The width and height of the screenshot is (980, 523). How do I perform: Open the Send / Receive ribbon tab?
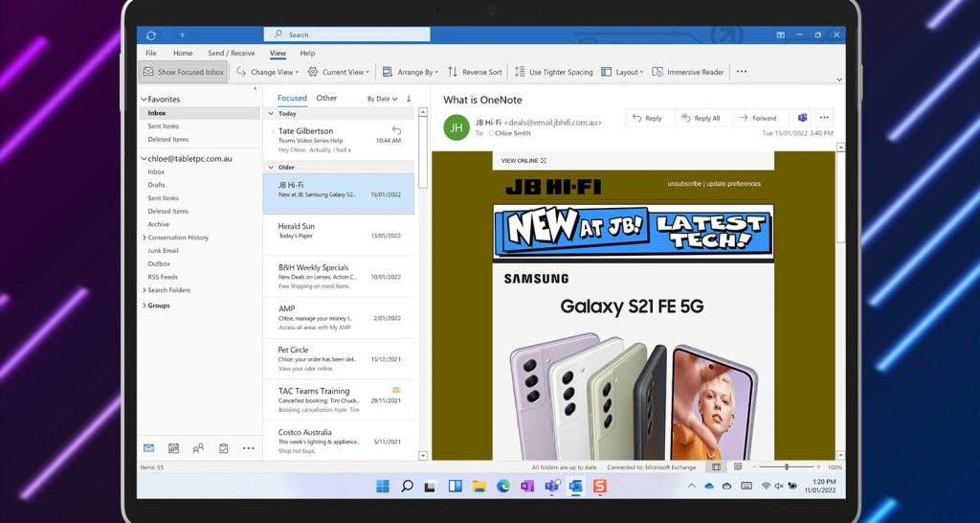pyautogui.click(x=232, y=54)
